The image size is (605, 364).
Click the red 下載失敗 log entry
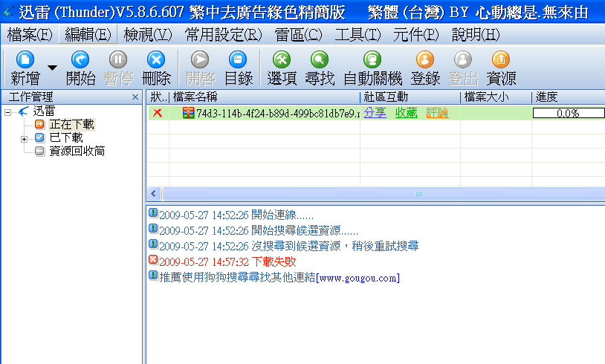click(x=227, y=261)
